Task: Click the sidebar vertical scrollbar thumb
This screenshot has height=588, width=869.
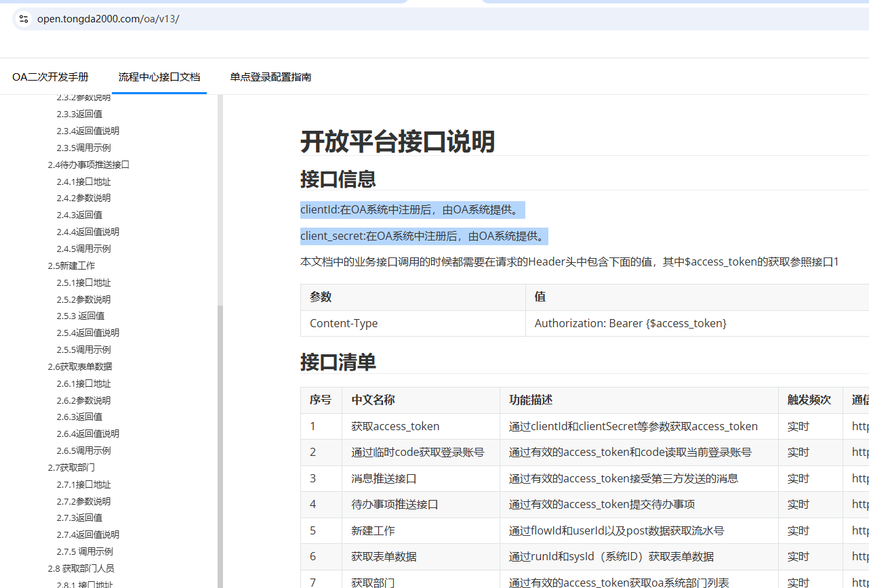Action: click(x=220, y=446)
